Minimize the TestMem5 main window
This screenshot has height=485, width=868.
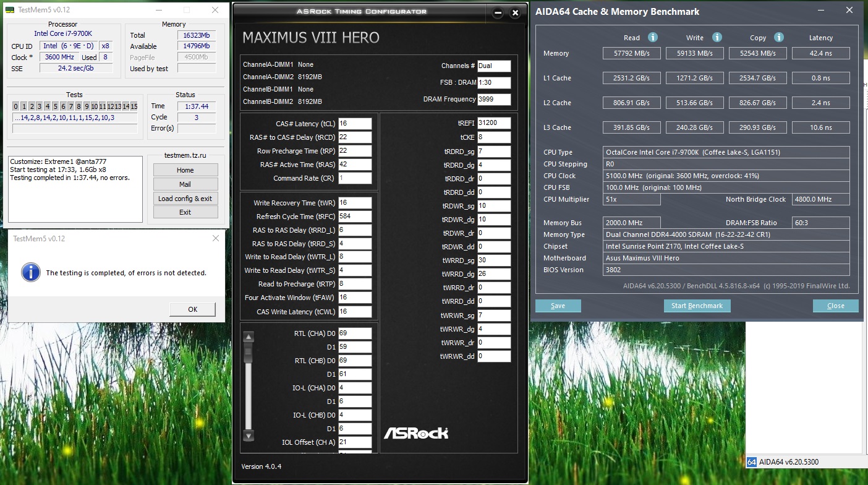point(158,10)
